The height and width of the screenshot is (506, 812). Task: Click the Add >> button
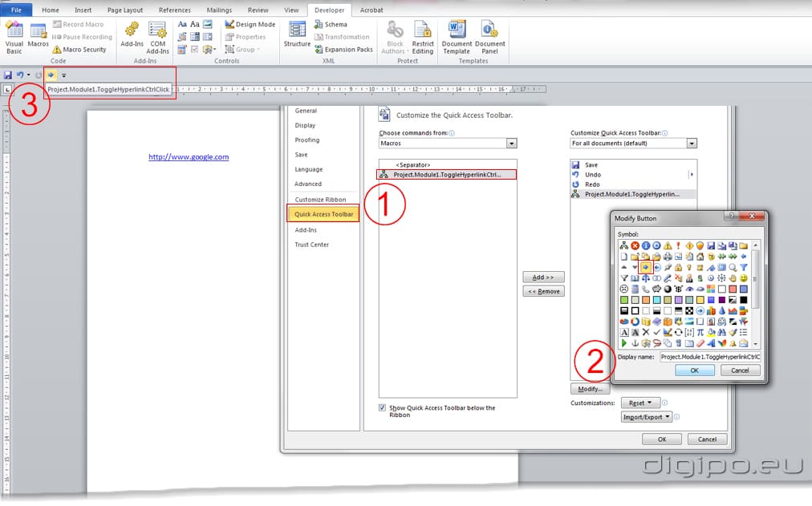click(x=543, y=277)
